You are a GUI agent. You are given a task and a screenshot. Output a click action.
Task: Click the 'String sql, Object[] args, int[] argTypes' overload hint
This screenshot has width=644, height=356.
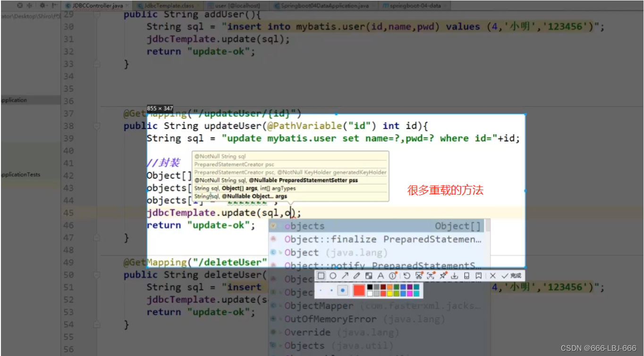click(x=245, y=188)
